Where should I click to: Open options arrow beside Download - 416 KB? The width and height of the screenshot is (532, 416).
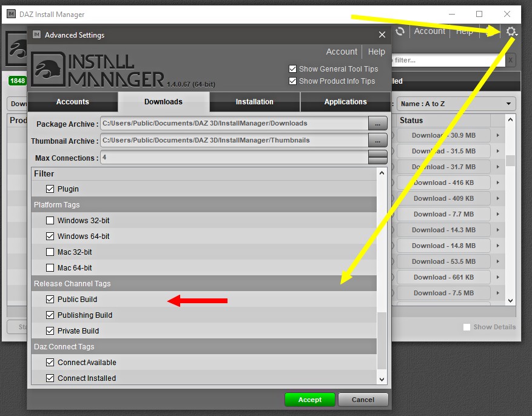pos(498,183)
